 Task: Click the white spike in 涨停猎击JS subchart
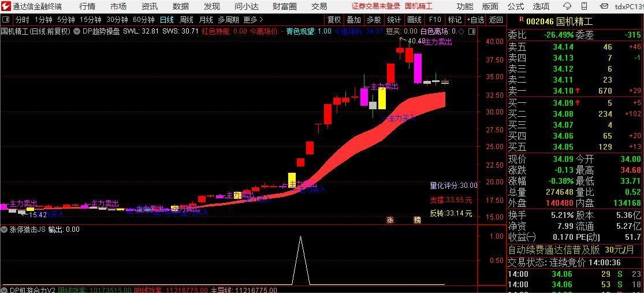click(x=301, y=260)
